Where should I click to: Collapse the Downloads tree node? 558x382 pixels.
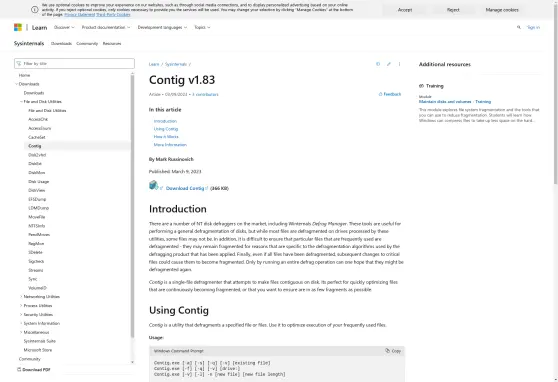(16, 84)
